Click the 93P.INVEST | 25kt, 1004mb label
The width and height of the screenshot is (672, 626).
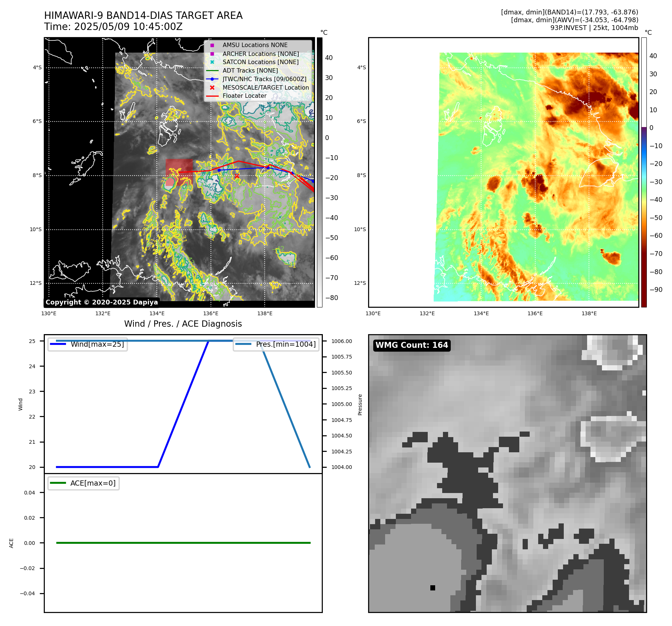coord(594,28)
